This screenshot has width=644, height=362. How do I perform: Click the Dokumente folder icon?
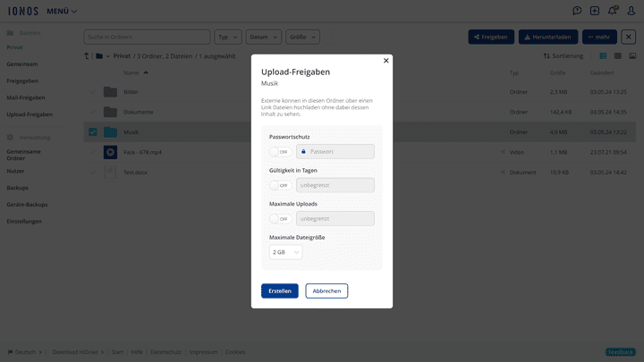[110, 112]
